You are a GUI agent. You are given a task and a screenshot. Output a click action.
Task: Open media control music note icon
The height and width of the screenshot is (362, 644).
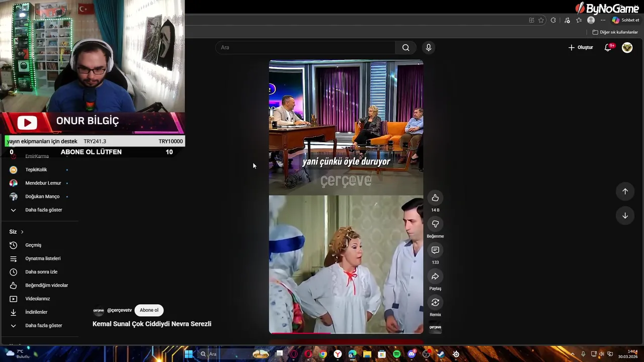(x=567, y=20)
